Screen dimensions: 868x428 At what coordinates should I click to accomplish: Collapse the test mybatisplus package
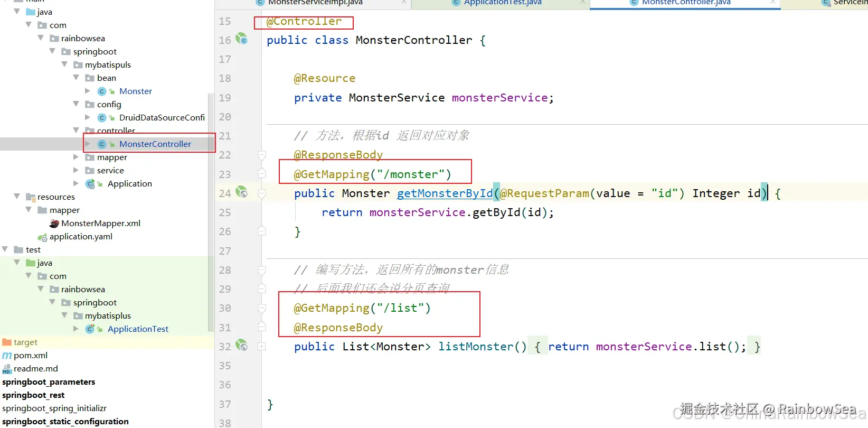tap(64, 315)
